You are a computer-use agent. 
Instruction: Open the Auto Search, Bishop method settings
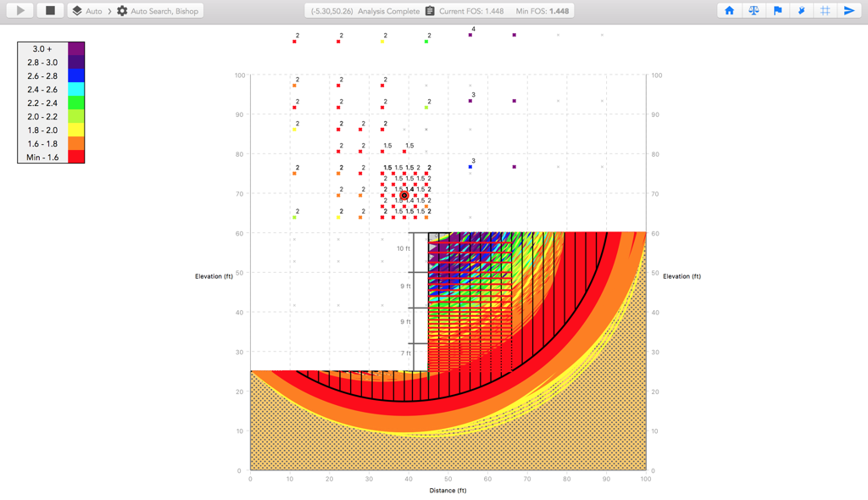(x=158, y=10)
